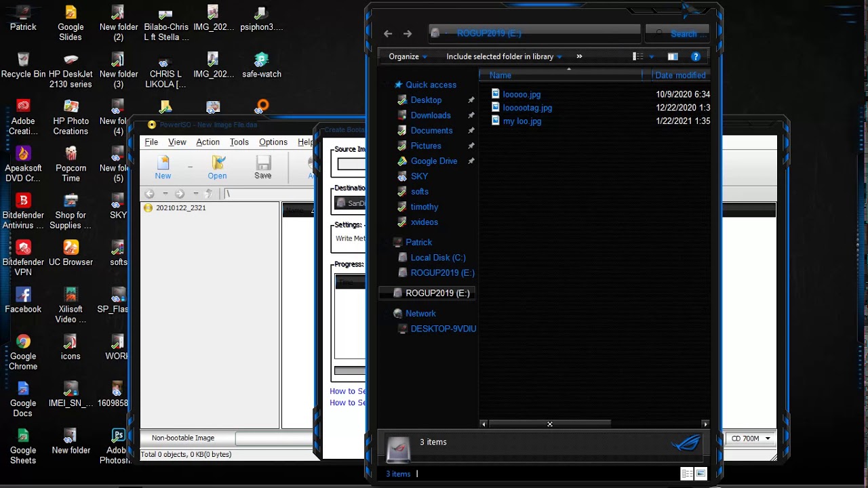Image resolution: width=868 pixels, height=488 pixels.
Task: Click the New toolbar icon in PowerISO
Action: 163,167
